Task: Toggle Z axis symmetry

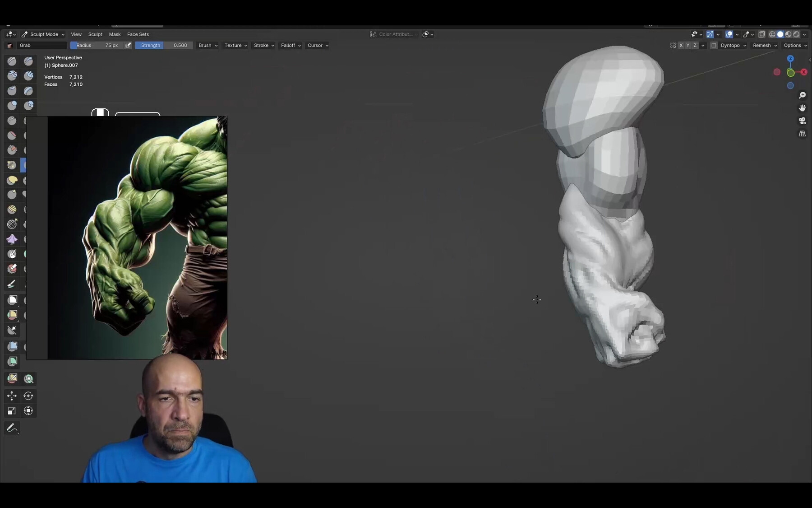Action: pyautogui.click(x=695, y=46)
